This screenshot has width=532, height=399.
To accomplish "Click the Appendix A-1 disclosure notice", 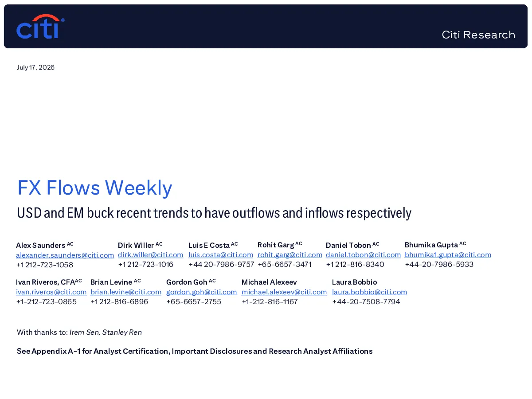I will pyautogui.click(x=195, y=351).
